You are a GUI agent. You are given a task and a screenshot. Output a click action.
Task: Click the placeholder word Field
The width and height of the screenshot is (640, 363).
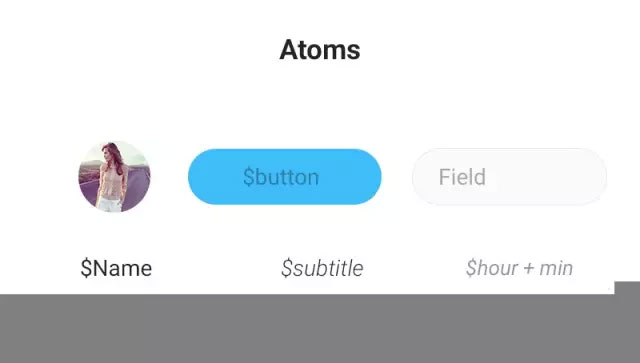(462, 177)
